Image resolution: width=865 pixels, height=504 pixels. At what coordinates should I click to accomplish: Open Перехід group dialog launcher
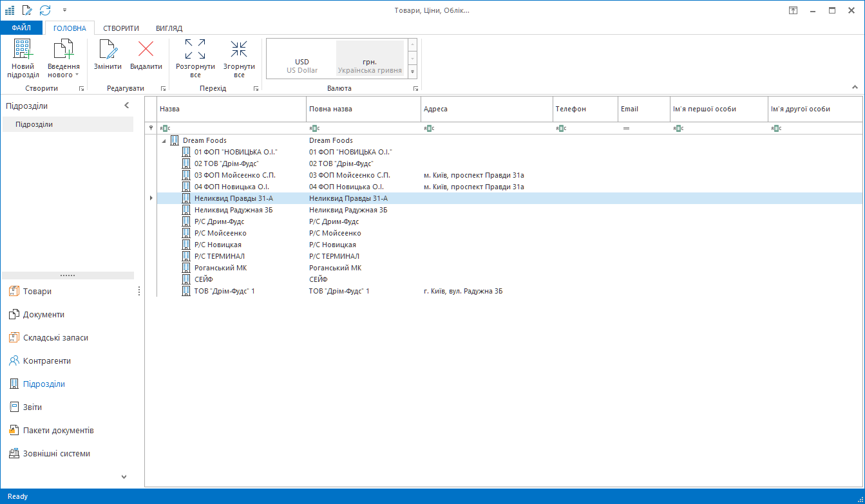click(x=256, y=89)
